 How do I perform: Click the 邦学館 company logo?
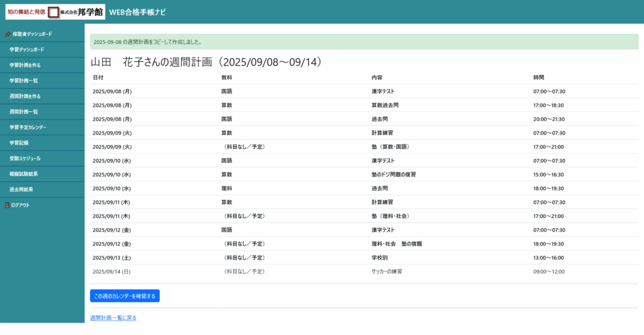(x=55, y=12)
